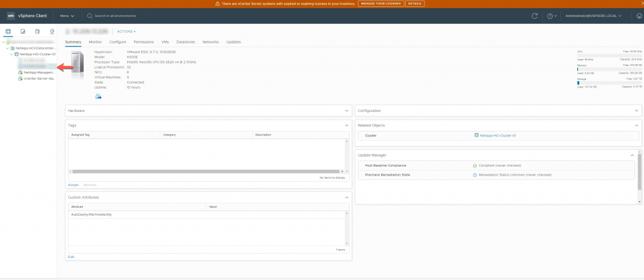The width and height of the screenshot is (644, 280).
Task: Collapse the vCenter root tree node
Action: (3, 42)
